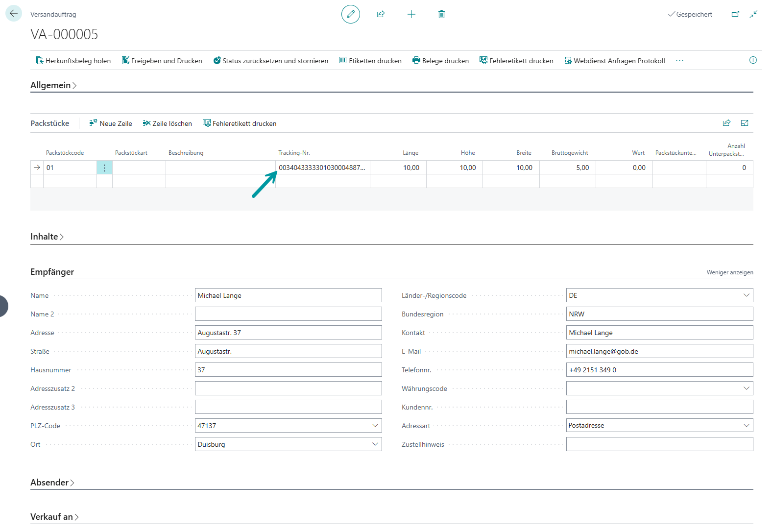The height and width of the screenshot is (532, 772).
Task: Click the collapse page arrows icon
Action: click(753, 14)
